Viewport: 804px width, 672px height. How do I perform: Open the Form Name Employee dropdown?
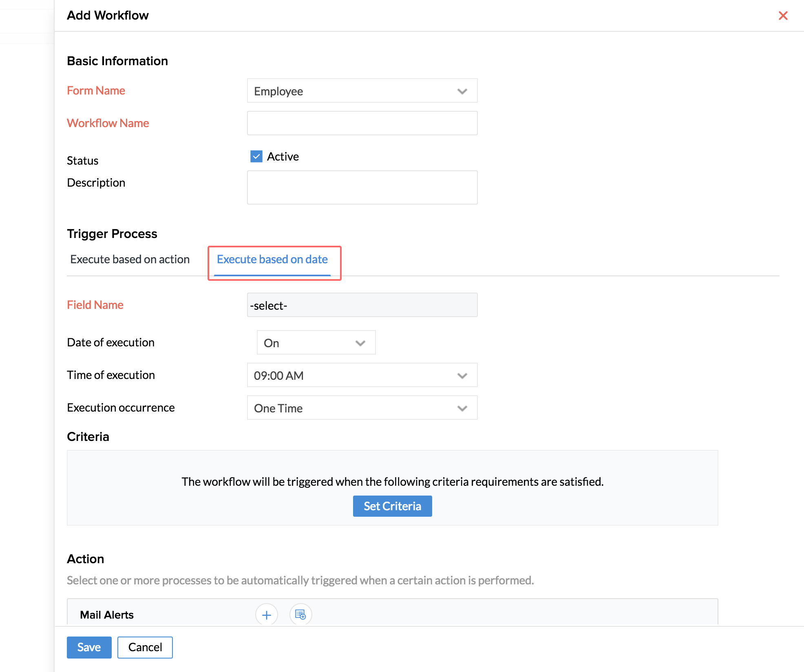[x=362, y=91]
